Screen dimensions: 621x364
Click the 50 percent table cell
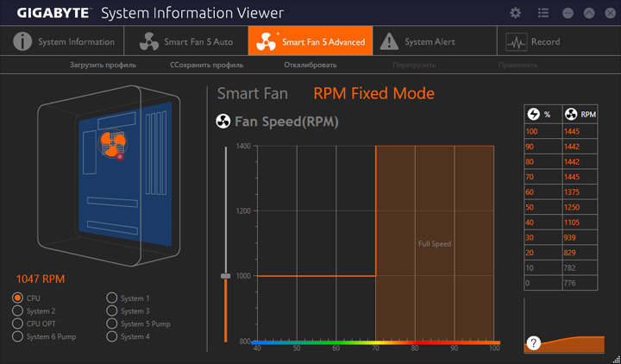tap(543, 207)
